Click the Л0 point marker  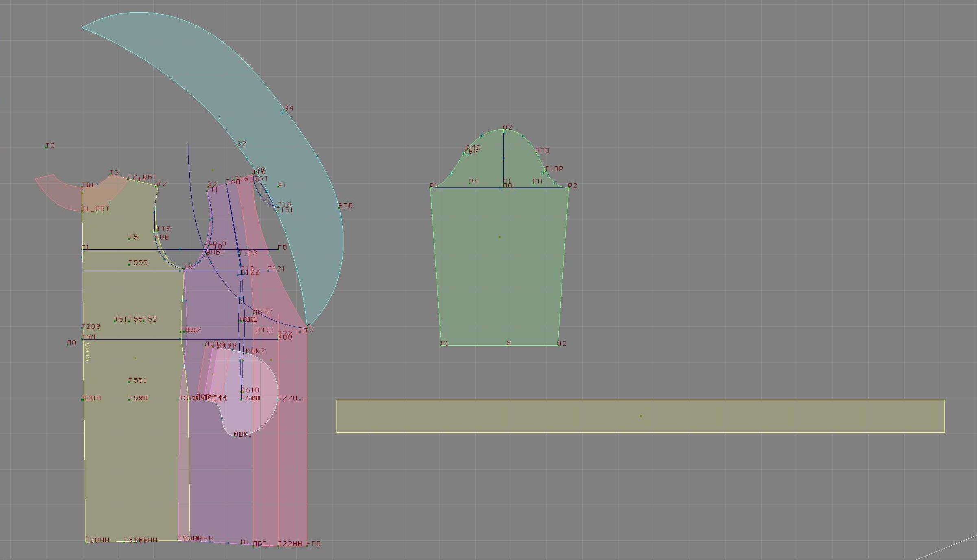[x=68, y=345]
